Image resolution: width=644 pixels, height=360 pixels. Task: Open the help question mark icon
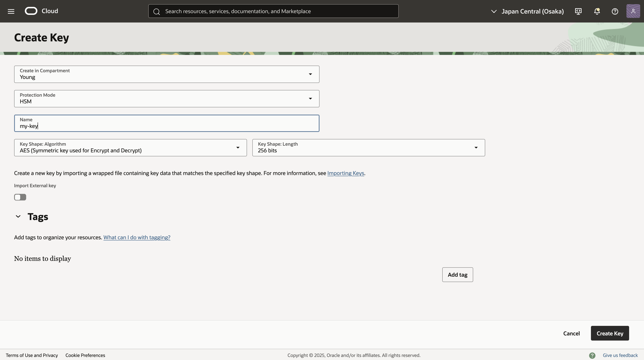click(x=615, y=11)
